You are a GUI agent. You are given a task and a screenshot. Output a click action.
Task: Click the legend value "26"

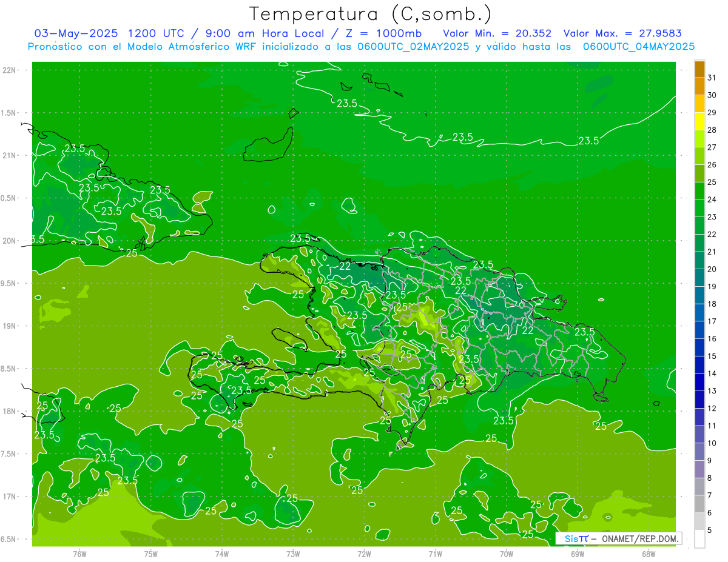712,164
